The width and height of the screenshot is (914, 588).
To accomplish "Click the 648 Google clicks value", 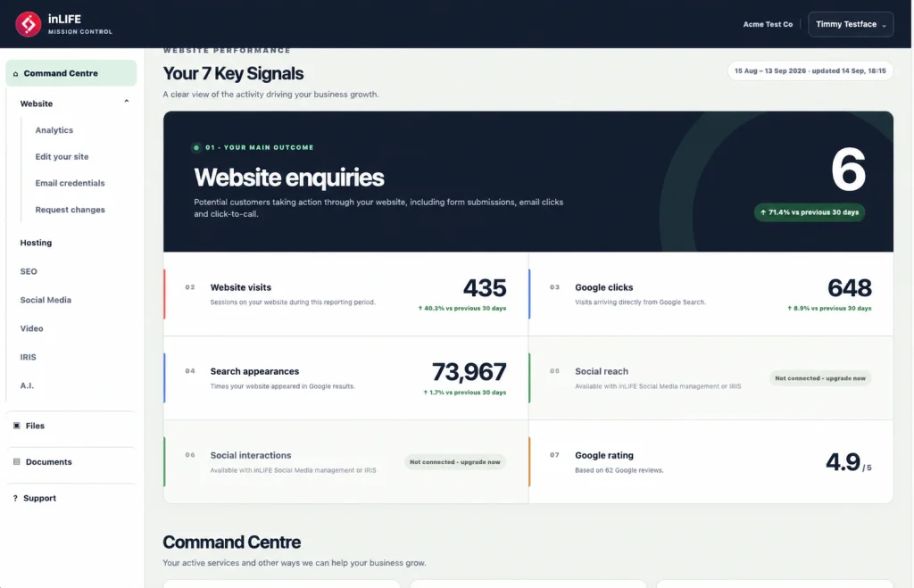I will pyautogui.click(x=850, y=288).
